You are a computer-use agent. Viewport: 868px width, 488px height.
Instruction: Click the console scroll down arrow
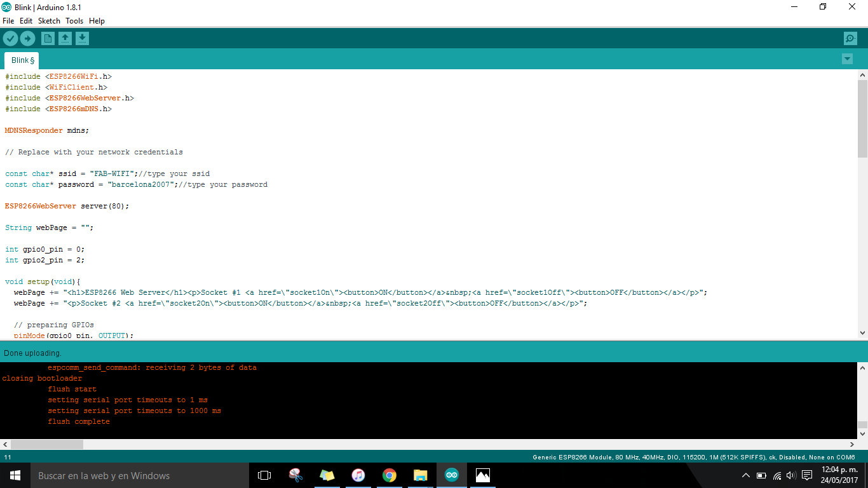coord(862,433)
